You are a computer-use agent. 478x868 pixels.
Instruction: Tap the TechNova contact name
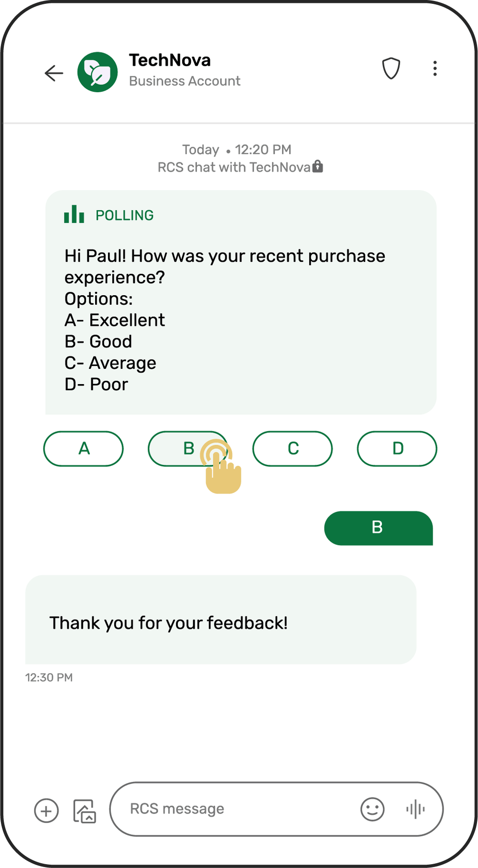170,60
